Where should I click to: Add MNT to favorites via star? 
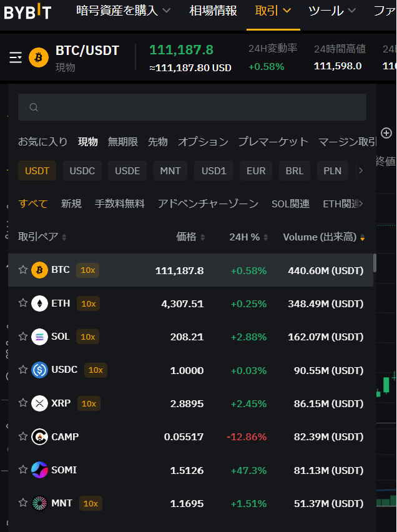point(23,503)
